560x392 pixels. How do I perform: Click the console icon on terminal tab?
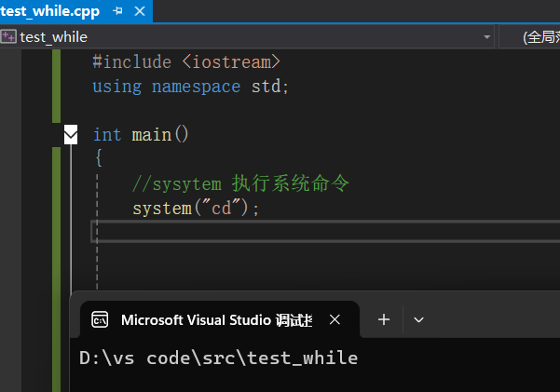99,319
